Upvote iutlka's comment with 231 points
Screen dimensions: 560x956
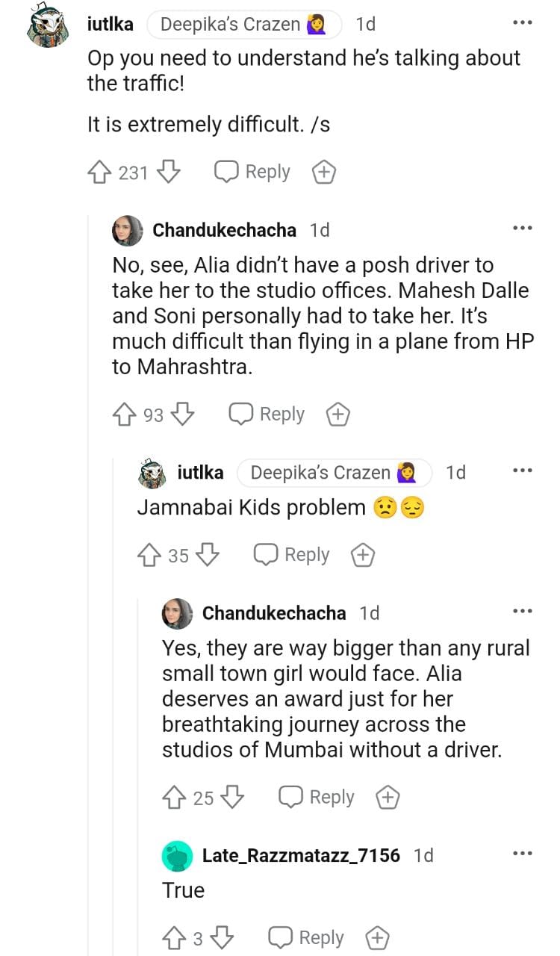tap(99, 173)
